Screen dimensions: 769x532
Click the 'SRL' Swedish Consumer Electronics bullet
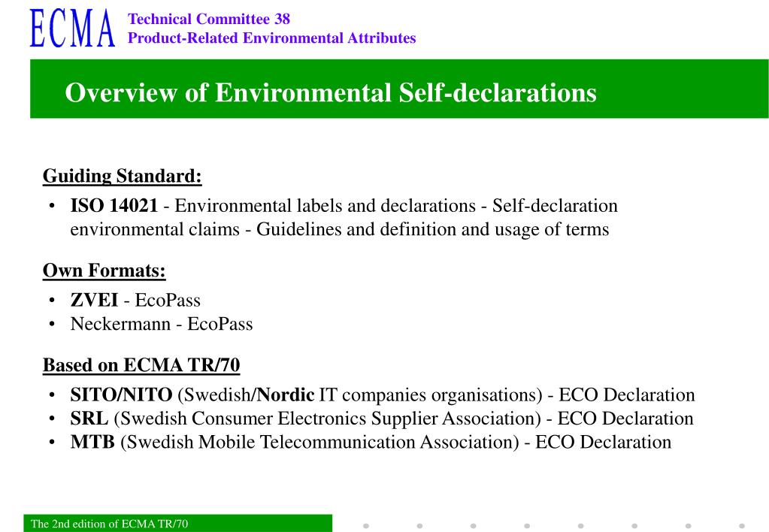point(382,419)
